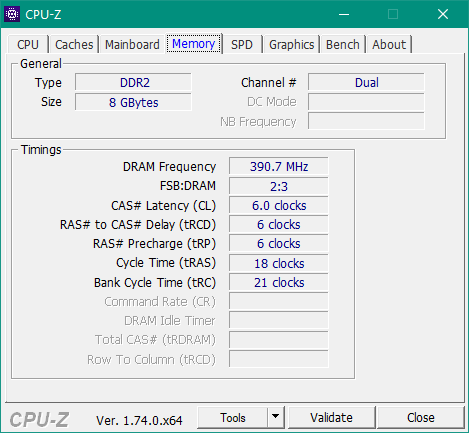Click the empty NB Frequency field

click(366, 121)
